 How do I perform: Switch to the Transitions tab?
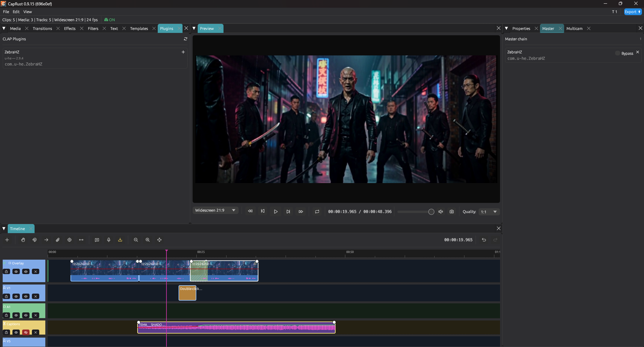42,29
